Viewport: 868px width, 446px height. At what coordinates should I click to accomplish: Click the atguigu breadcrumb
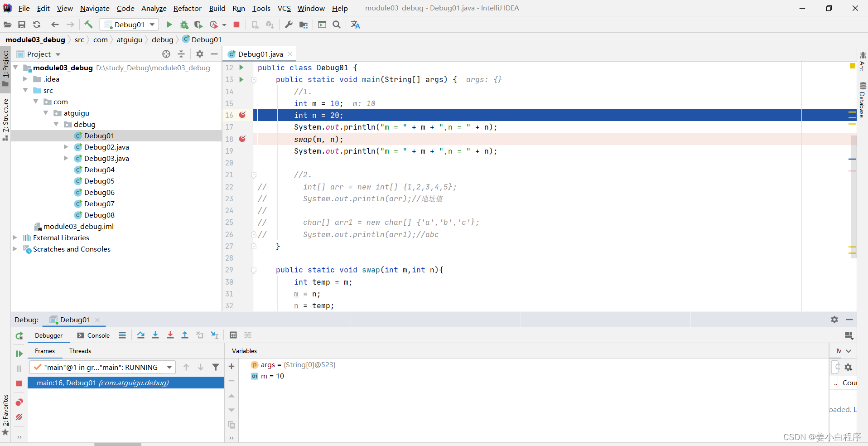point(130,39)
